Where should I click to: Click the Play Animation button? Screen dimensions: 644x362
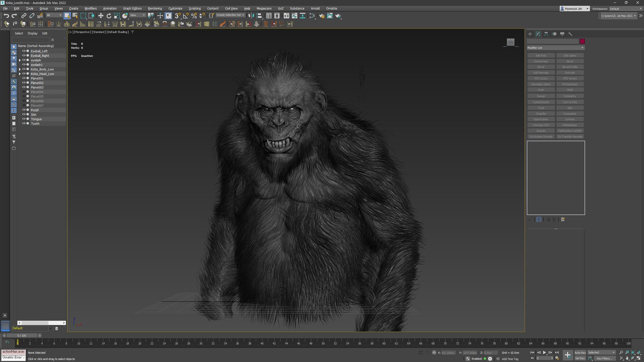click(545, 353)
